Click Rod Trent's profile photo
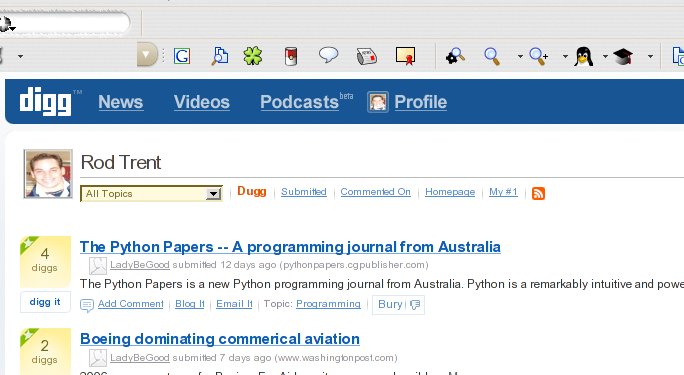This screenshot has height=375, width=684. click(48, 174)
